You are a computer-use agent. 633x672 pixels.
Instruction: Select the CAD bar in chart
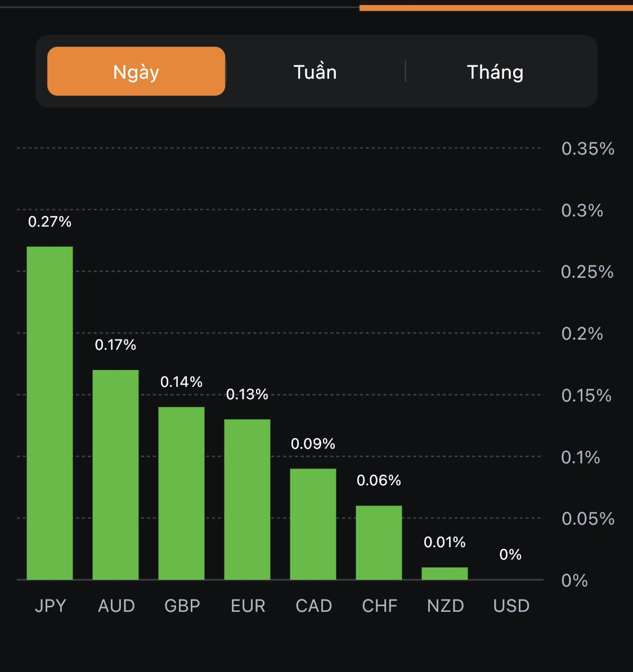click(313, 524)
